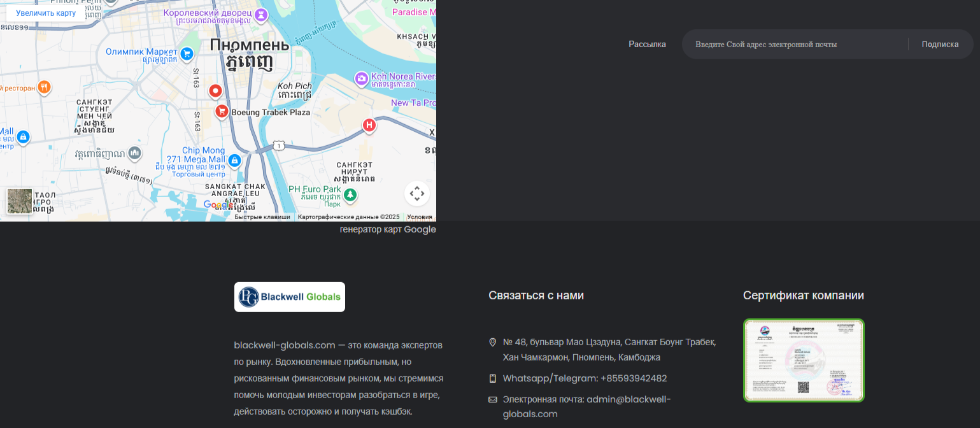Image resolution: width=980 pixels, height=428 pixels.
Task: Open the map 'Условия' terms link
Action: click(x=420, y=217)
